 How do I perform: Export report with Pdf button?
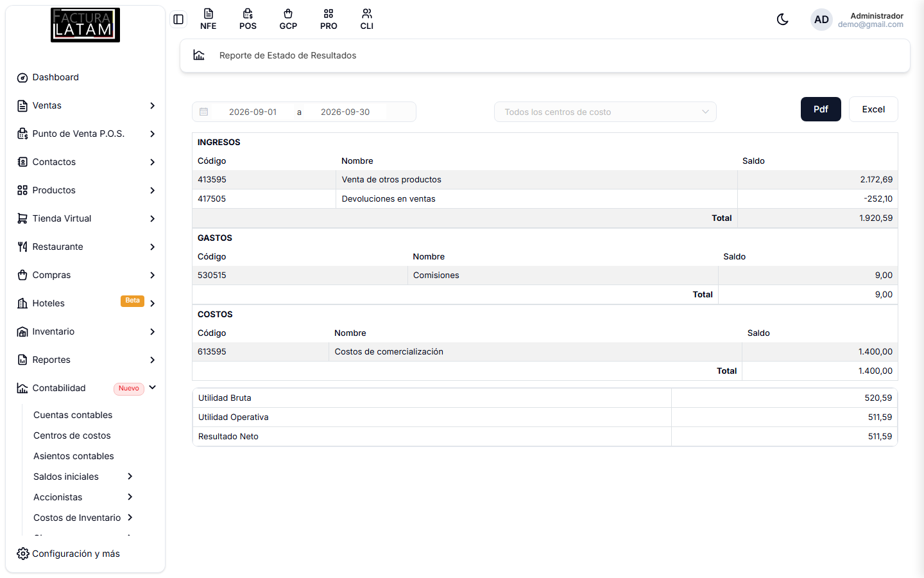[x=821, y=109]
